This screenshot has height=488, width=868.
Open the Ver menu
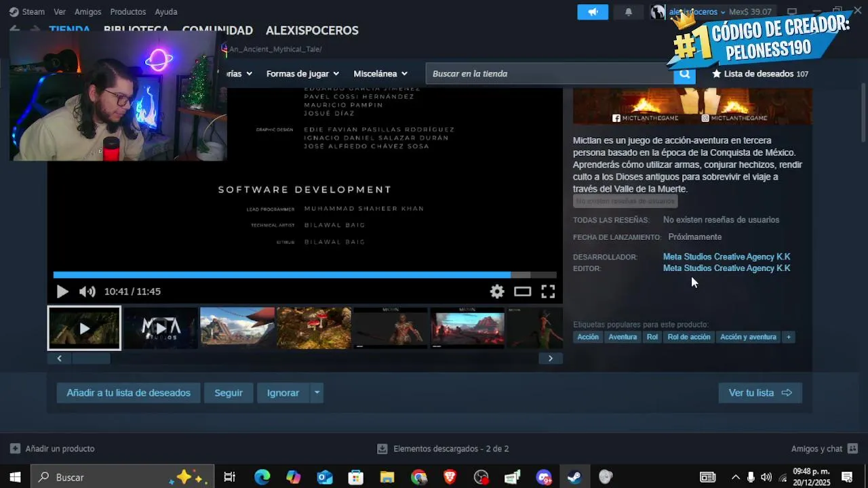point(60,12)
